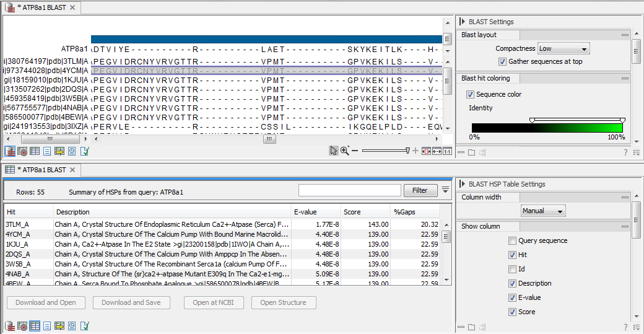This screenshot has width=644, height=334.
Task: Activate the zoom in magnifier tool
Action: [x=345, y=151]
